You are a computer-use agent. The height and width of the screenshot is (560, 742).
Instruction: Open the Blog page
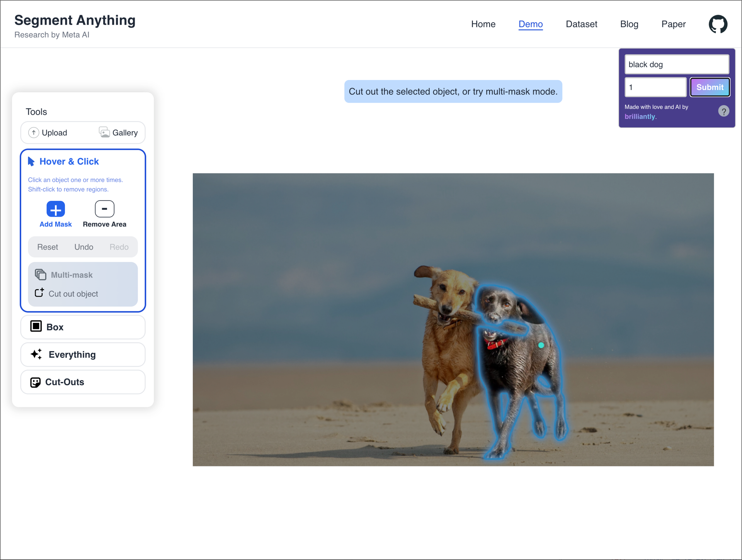click(x=629, y=24)
